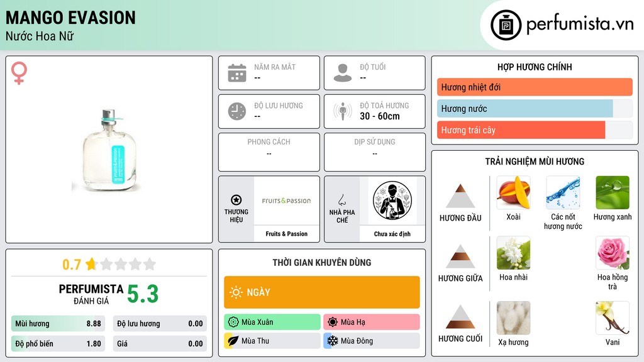Click the Hương nước accord bar
The height and width of the screenshot is (362, 644).
pyautogui.click(x=535, y=109)
